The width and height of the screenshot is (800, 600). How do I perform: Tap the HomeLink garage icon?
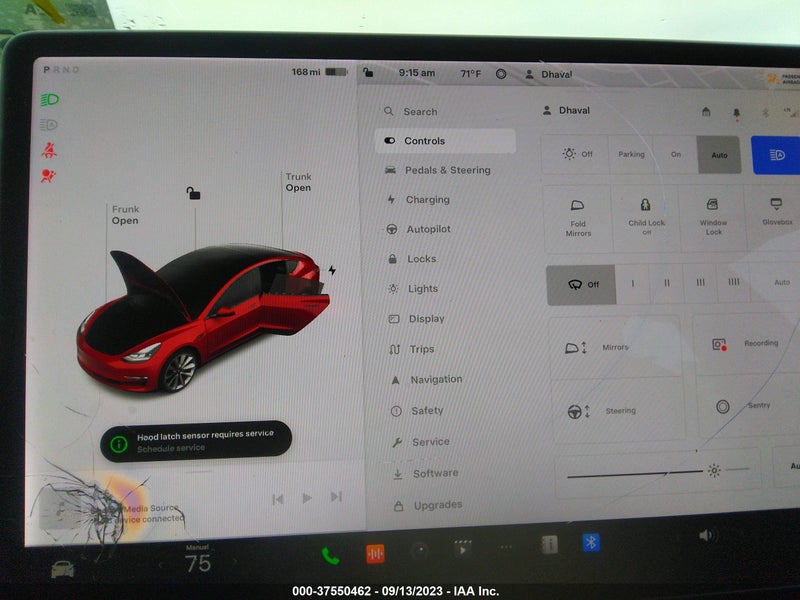(706, 111)
